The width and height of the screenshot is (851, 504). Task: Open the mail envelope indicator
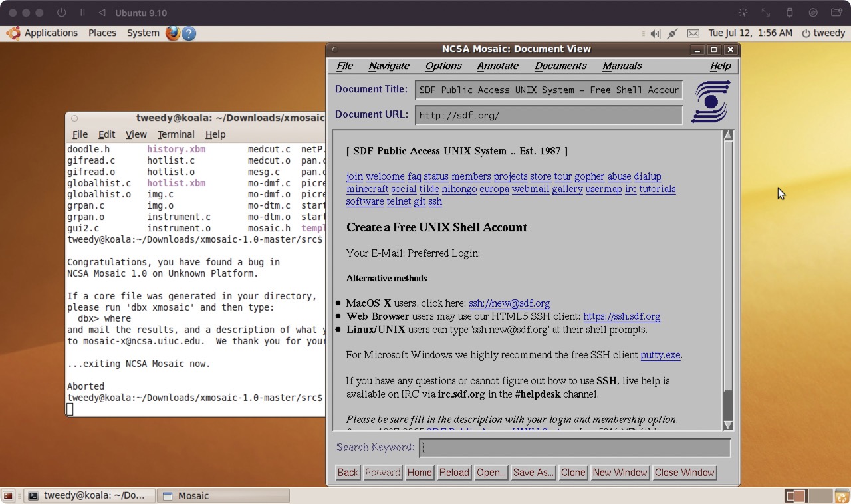pyautogui.click(x=693, y=33)
